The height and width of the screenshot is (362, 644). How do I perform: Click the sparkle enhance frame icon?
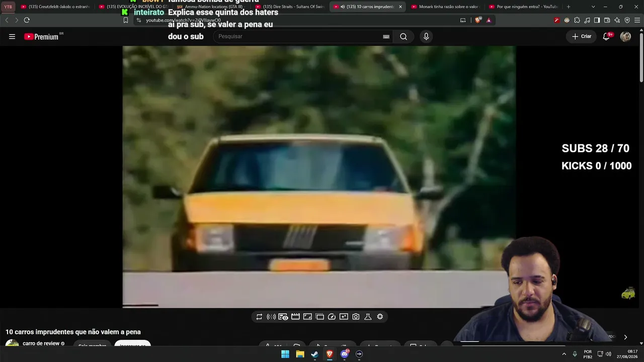[x=344, y=317]
